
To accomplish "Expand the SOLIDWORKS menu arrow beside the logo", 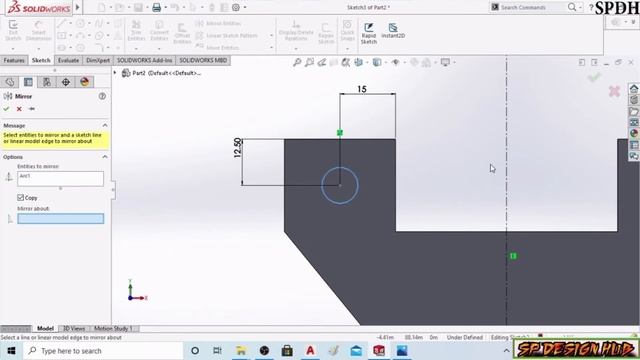I will pyautogui.click(x=78, y=7).
